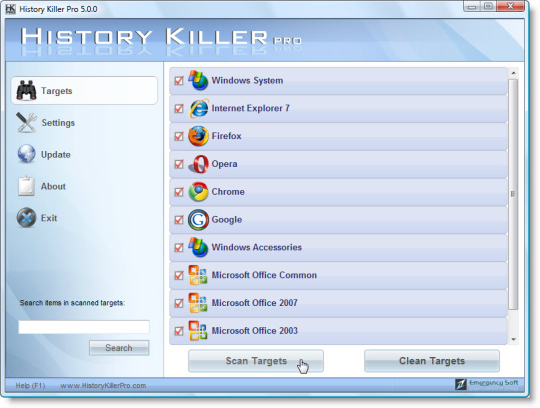Open the Help (F1) link
The width and height of the screenshot is (540, 408).
30,386
